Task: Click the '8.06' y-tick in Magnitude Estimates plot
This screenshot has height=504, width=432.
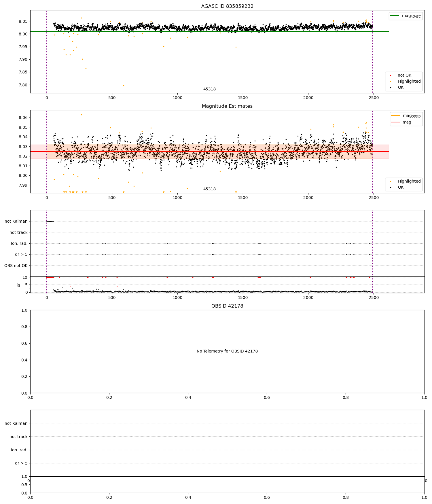Action: pyautogui.click(x=23, y=118)
